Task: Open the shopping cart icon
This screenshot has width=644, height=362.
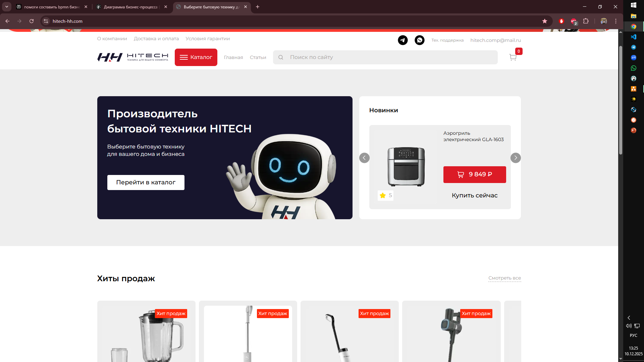Action: pos(513,57)
